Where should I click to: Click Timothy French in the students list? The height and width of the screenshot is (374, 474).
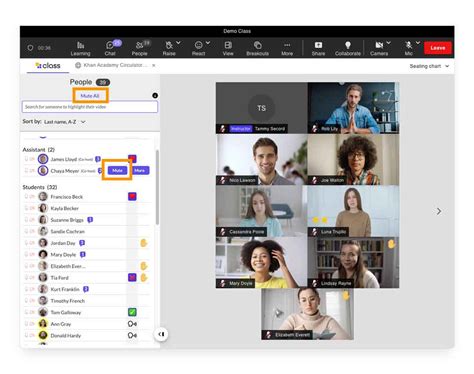pos(68,301)
